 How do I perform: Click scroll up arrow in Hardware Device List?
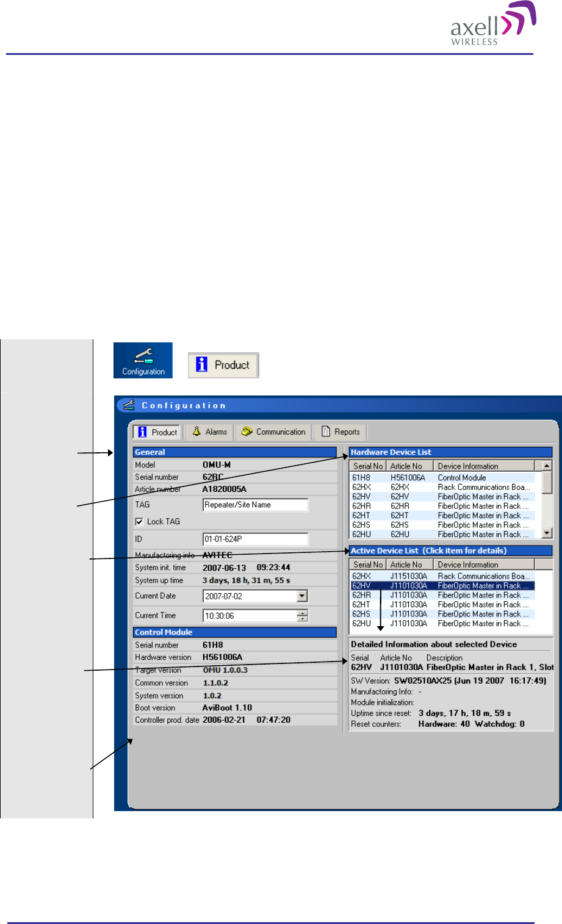[547, 466]
